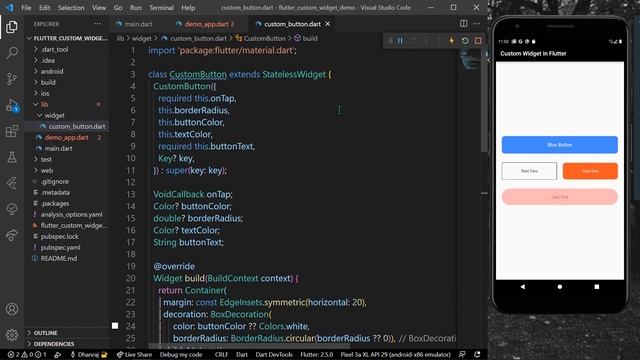Open the Help menu
Viewport: 640px width, 360px height.
(188, 7)
